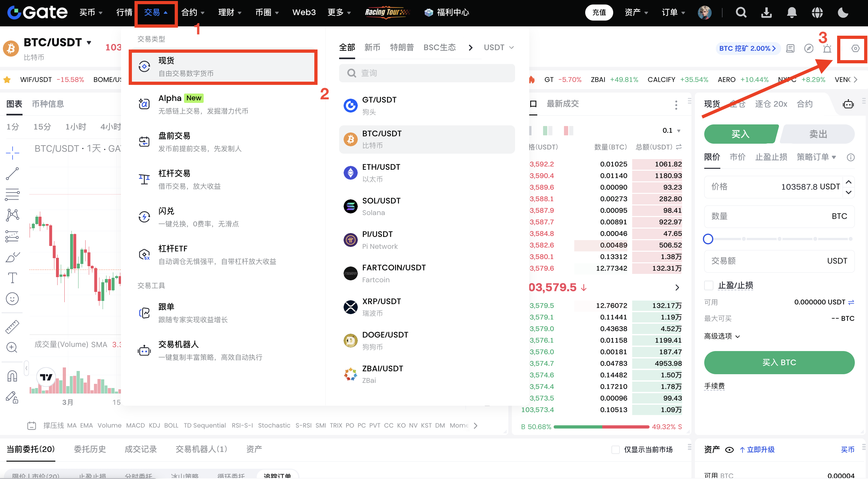Viewport: 868px width, 479px height.
Task: Check 仅显示当前市场 checkbox
Action: click(x=615, y=449)
